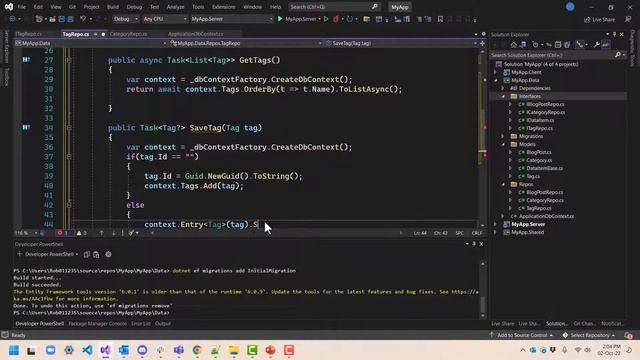
Task: Click the Undo arrow in toolbar
Action: 83,19
